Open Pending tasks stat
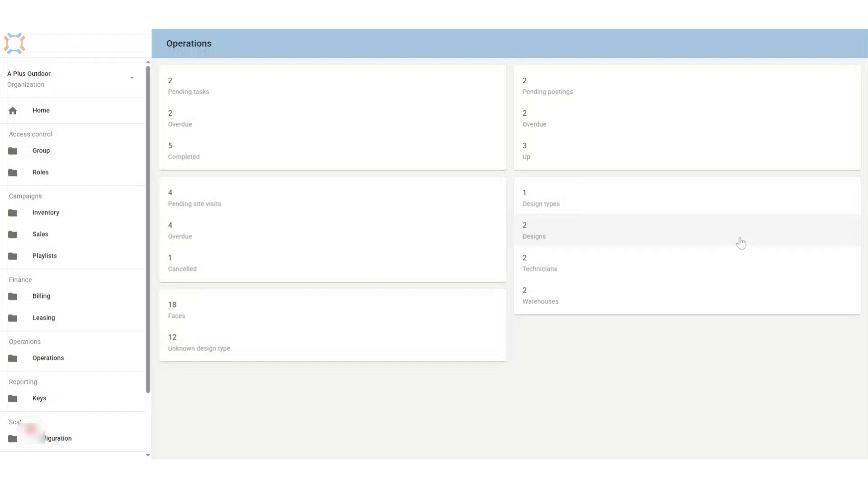 [x=333, y=86]
